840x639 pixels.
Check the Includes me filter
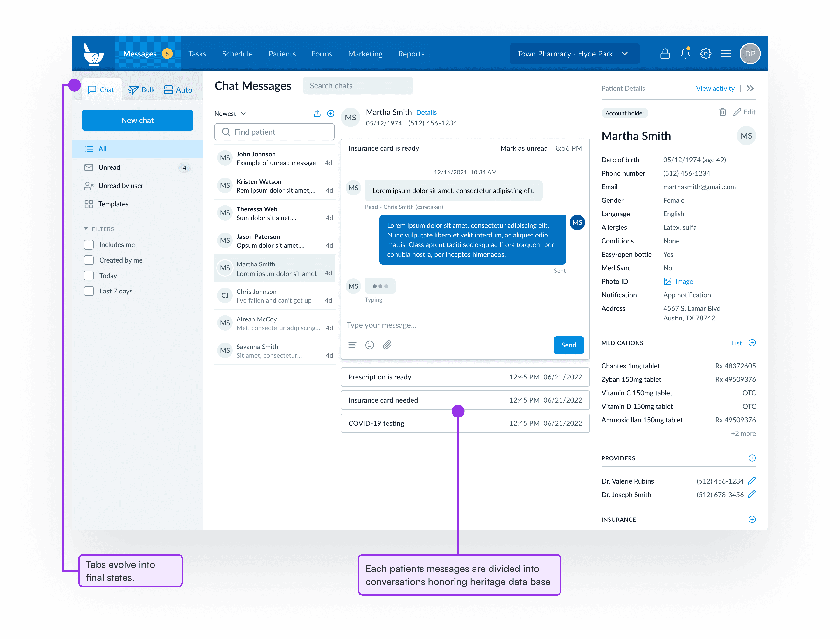point(89,244)
